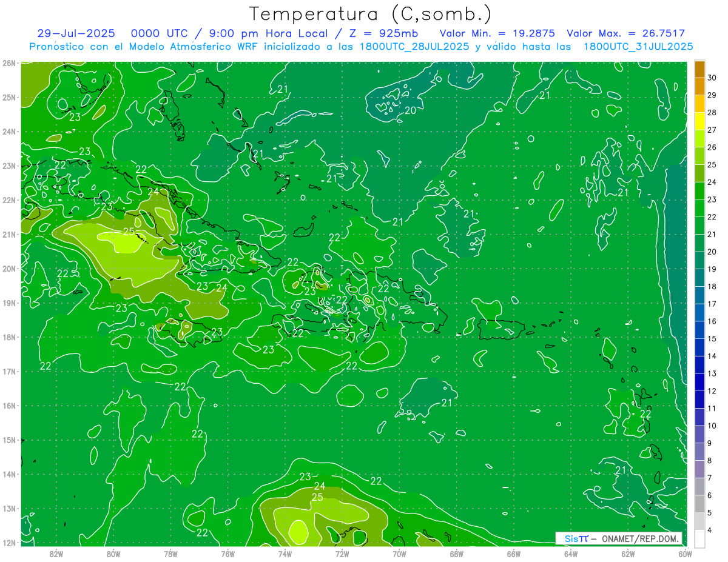Click the colorbar label '27'
This screenshot has width=728, height=562.
point(712,130)
